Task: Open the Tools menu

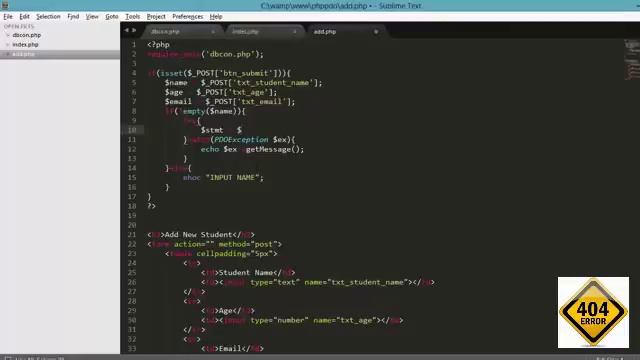Action: point(132,17)
